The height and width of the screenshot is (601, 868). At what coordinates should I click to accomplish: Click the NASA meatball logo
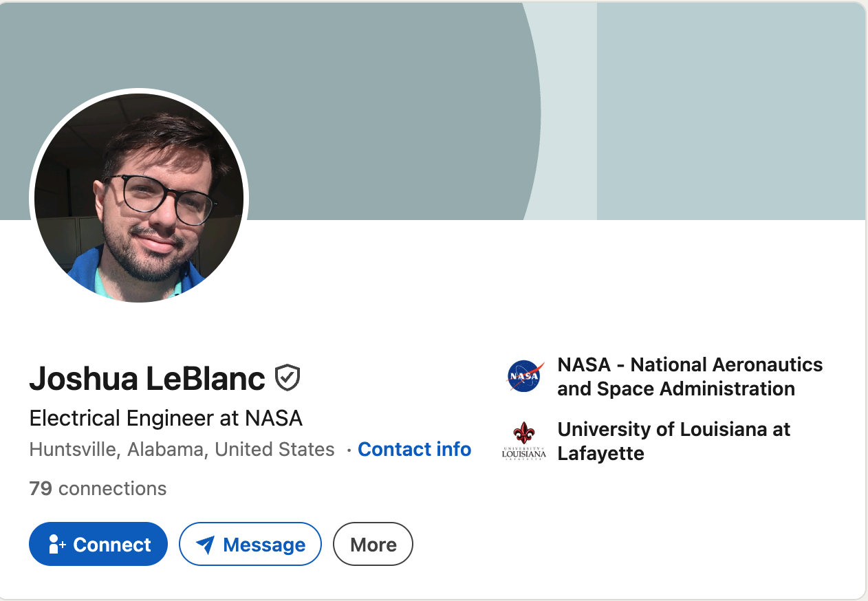[x=525, y=376]
